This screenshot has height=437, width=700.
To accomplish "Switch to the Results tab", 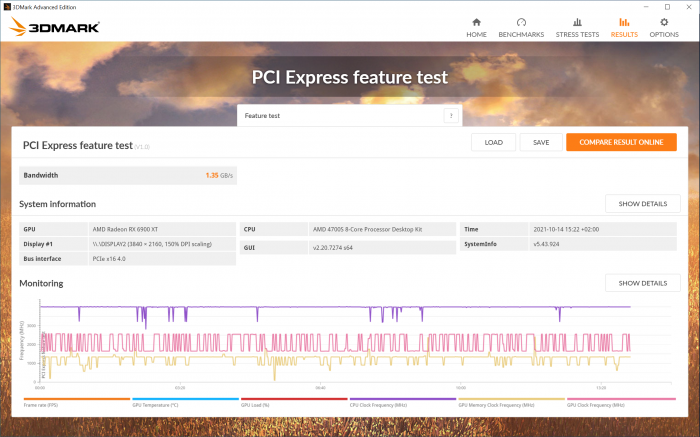I will [x=624, y=27].
